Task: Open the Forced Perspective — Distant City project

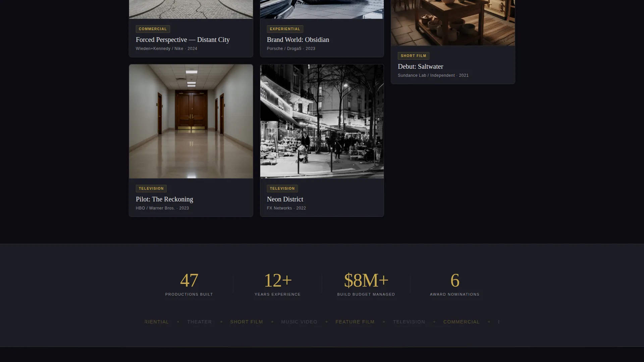Action: pyautogui.click(x=182, y=40)
